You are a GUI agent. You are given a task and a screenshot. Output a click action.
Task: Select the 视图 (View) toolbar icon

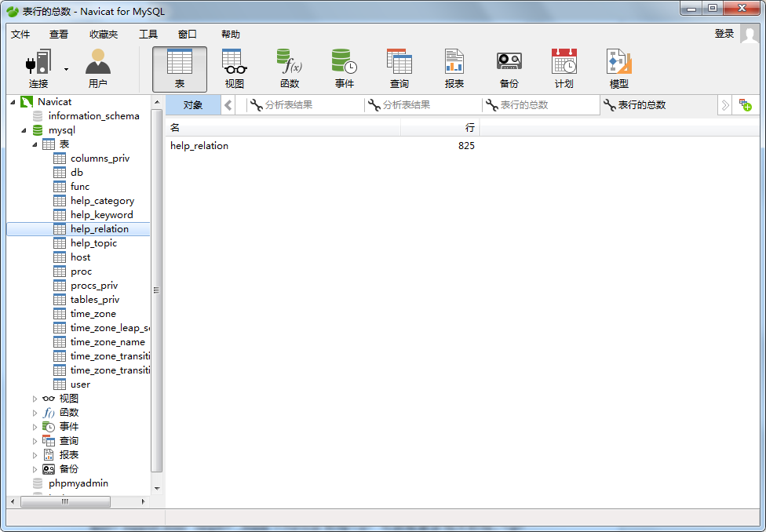coord(235,67)
